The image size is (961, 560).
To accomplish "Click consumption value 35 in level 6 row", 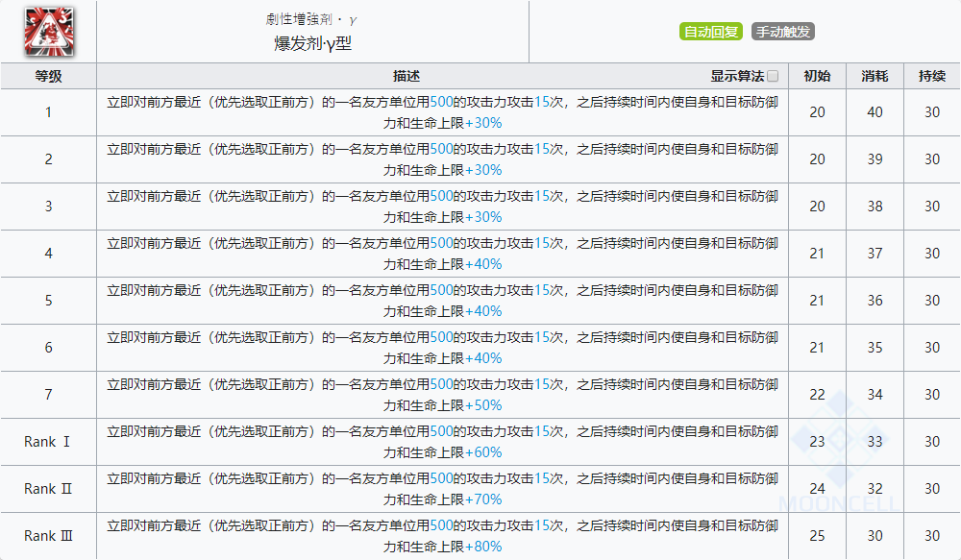I will [x=875, y=348].
